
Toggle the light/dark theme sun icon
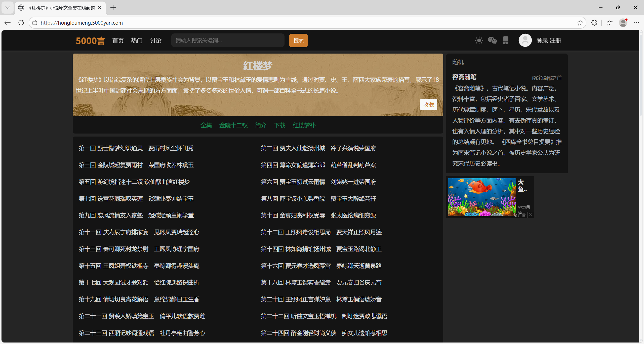click(x=479, y=40)
